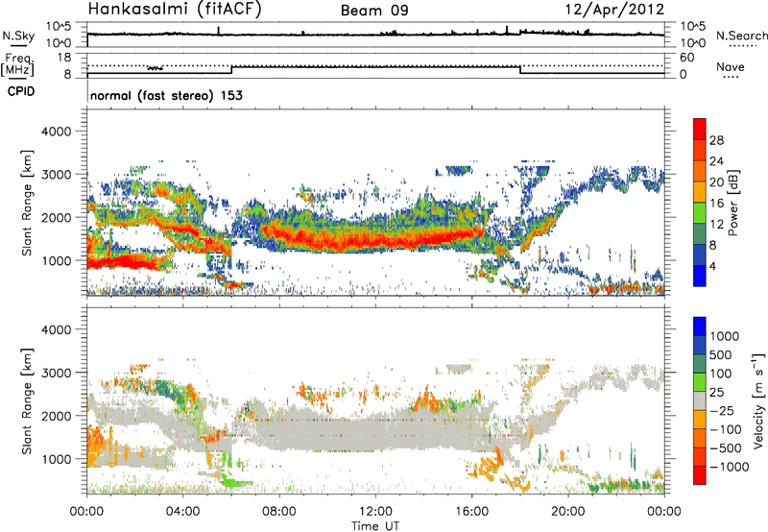Click the '2000' tick in velocity panel
Viewport: 768px width, 532px height.
tap(57, 416)
